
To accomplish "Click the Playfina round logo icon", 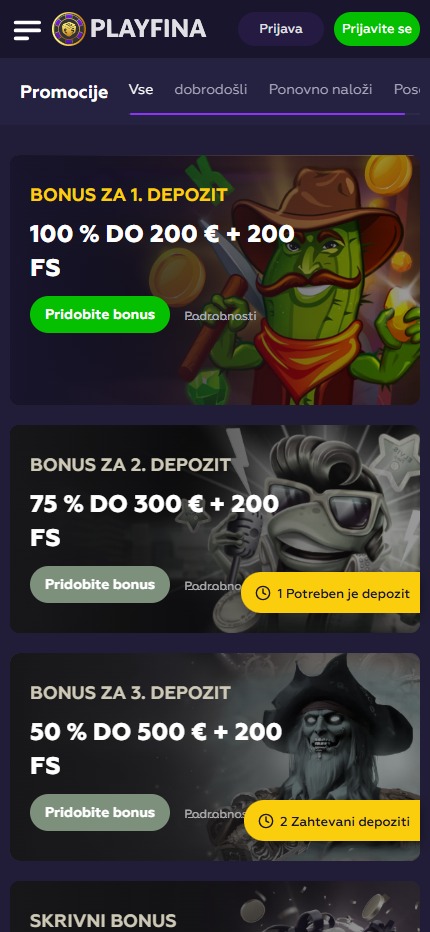I will (x=69, y=29).
